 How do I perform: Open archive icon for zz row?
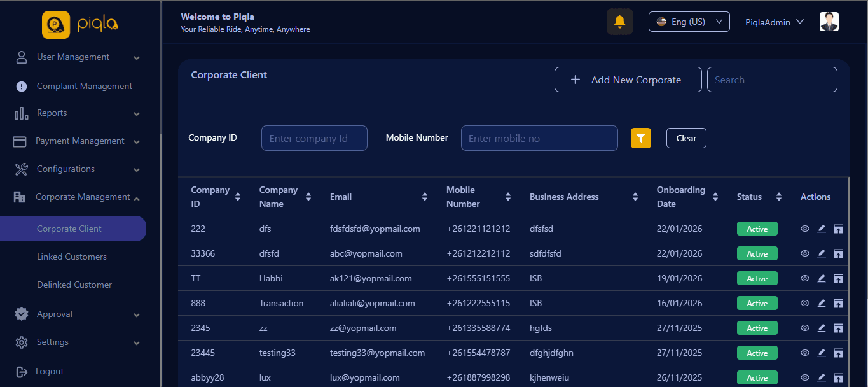click(838, 328)
